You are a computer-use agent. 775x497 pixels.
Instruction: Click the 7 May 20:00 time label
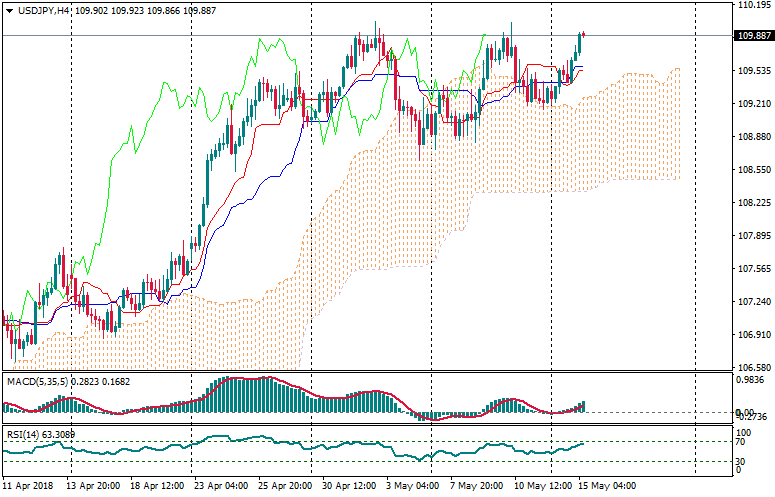click(x=475, y=486)
